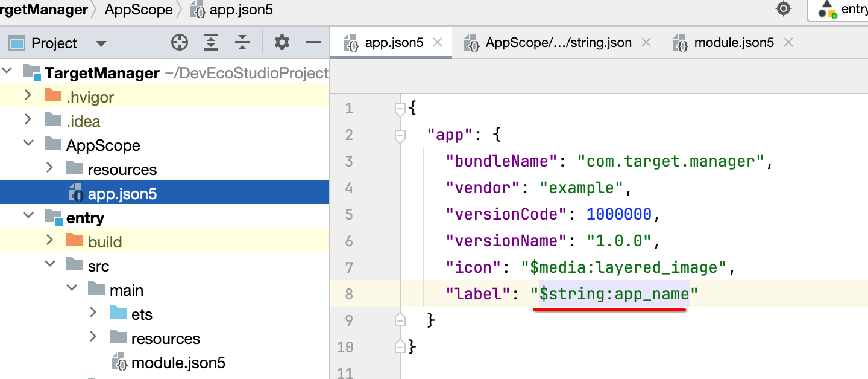The image size is (868, 379).
Task: Open Project panel settings gear
Action: pyautogui.click(x=281, y=42)
